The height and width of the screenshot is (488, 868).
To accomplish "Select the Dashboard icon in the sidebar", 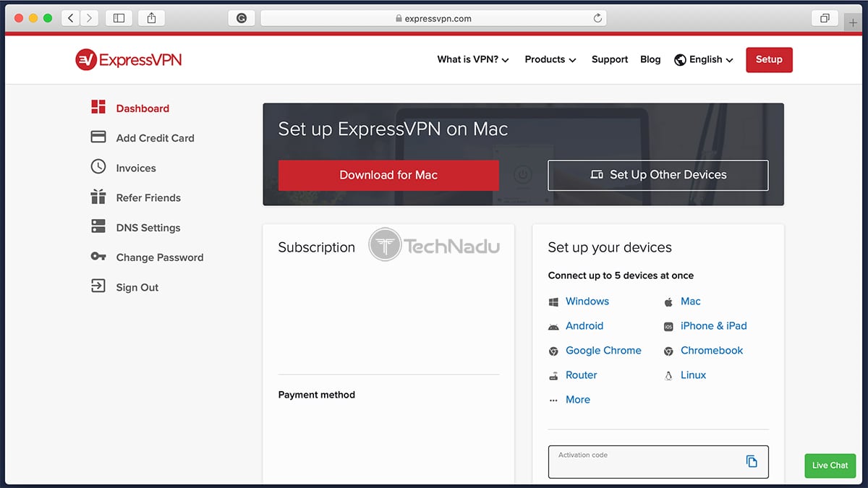I will [99, 108].
